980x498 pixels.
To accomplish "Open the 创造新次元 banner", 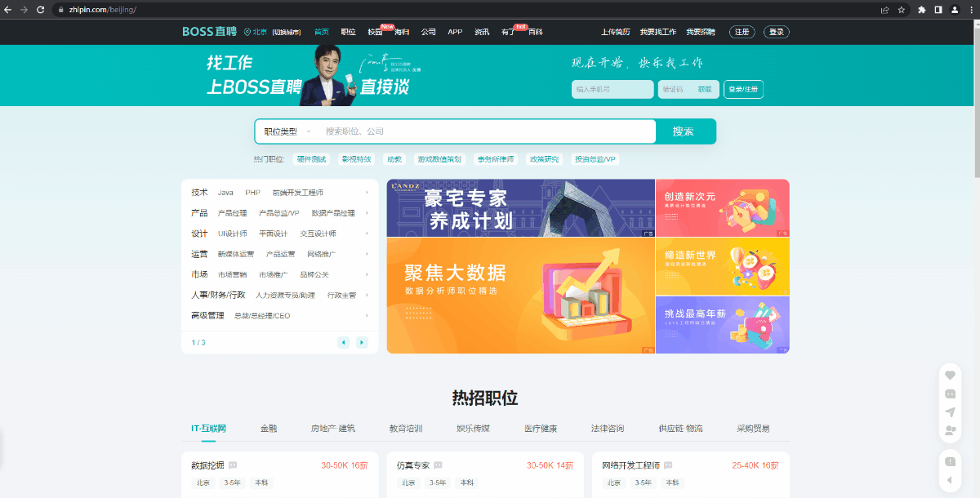I will 723,208.
